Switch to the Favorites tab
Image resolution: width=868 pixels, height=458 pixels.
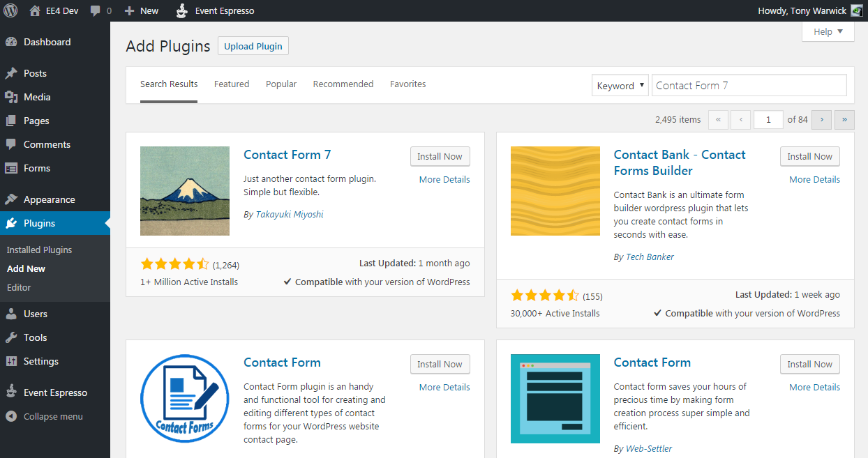[408, 84]
